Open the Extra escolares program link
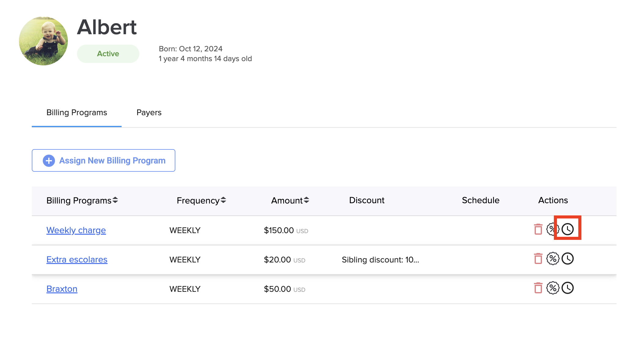Viewport: 644px width, 363px height. [x=77, y=259]
